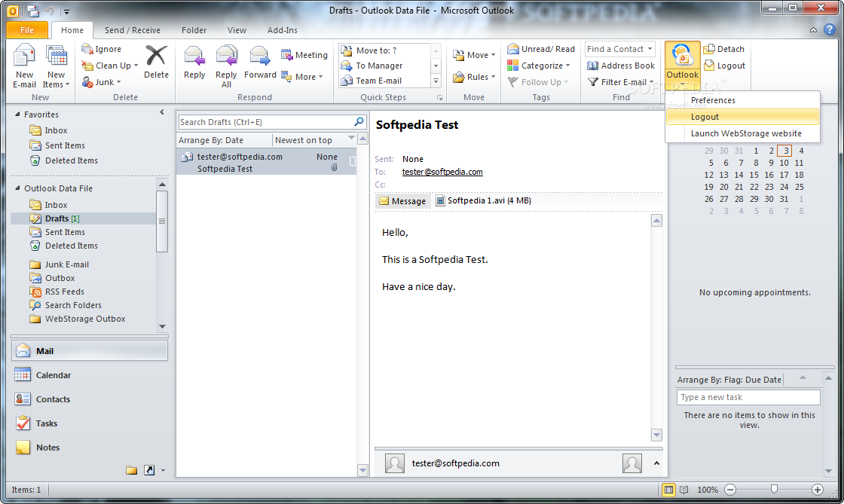Choose Logout from the dropdown menu

743,117
